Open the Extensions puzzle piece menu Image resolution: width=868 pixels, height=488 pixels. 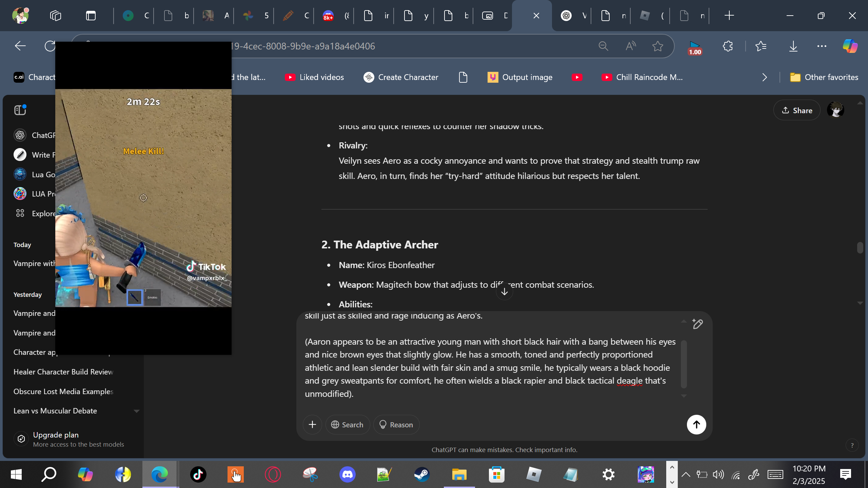click(728, 46)
